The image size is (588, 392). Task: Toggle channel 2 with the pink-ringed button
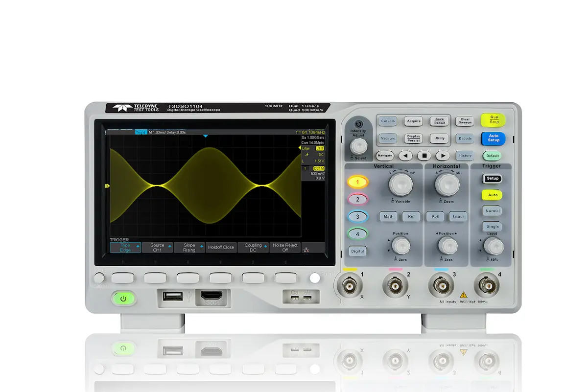pyautogui.click(x=357, y=199)
